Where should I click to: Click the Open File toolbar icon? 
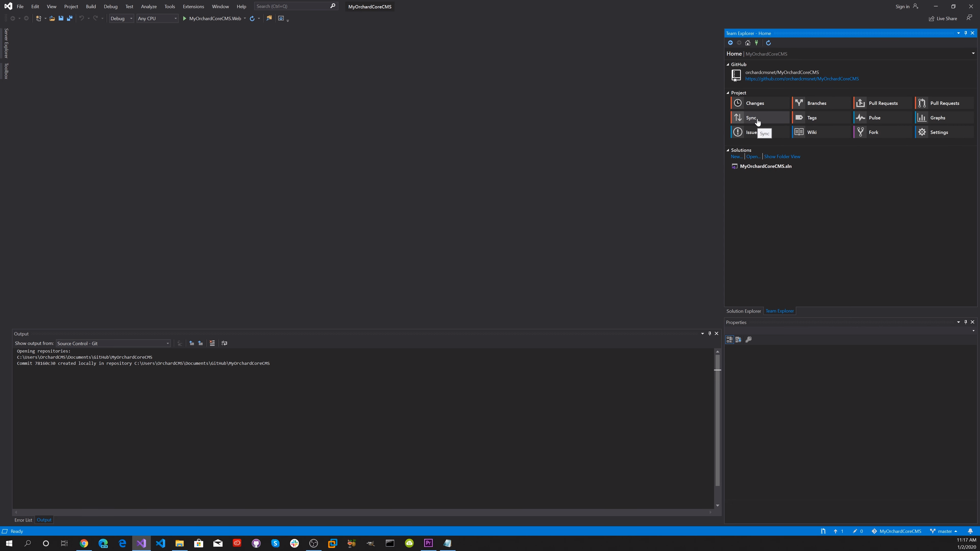click(x=52, y=18)
